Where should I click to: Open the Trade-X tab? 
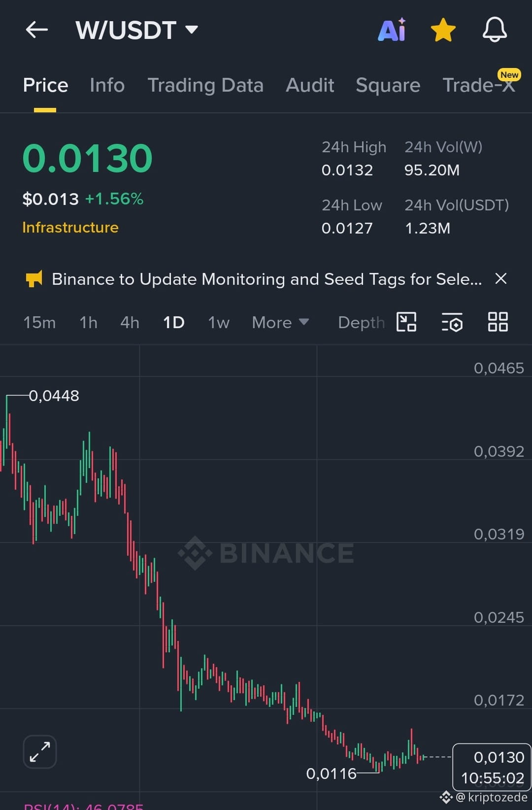[x=479, y=85]
